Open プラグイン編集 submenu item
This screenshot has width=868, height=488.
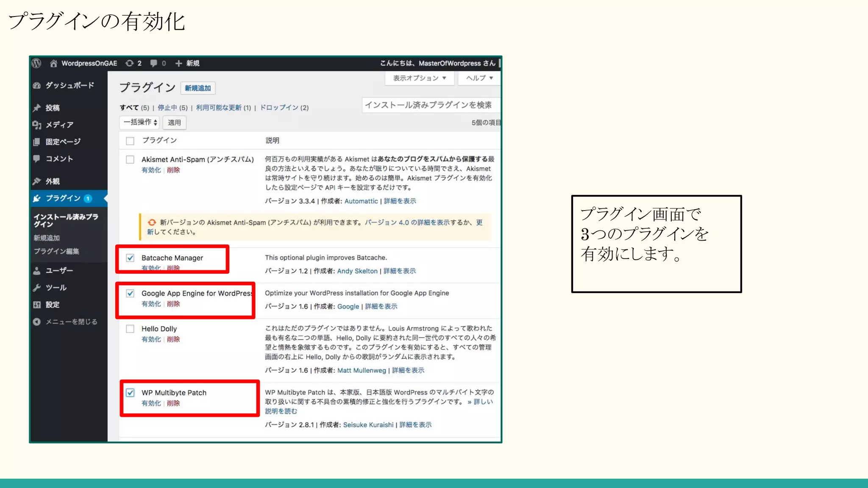click(x=56, y=251)
